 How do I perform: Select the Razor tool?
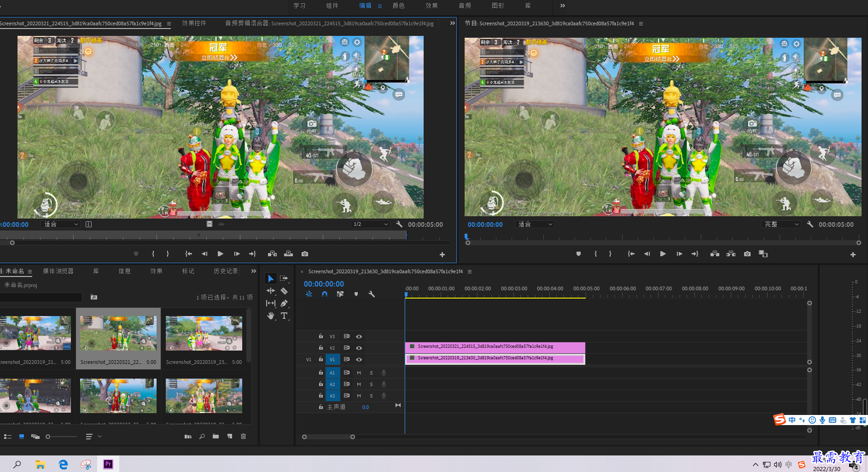pos(284,291)
